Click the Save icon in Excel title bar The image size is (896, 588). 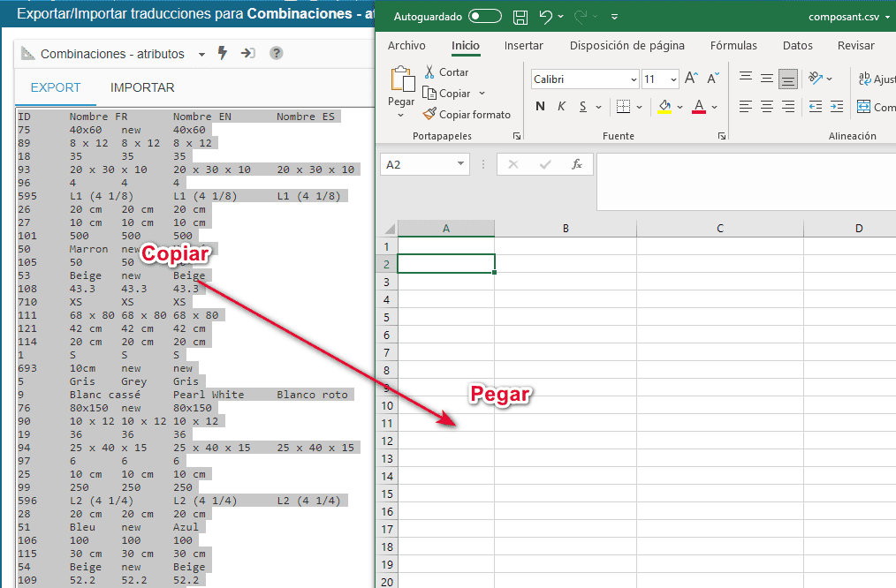[x=520, y=17]
